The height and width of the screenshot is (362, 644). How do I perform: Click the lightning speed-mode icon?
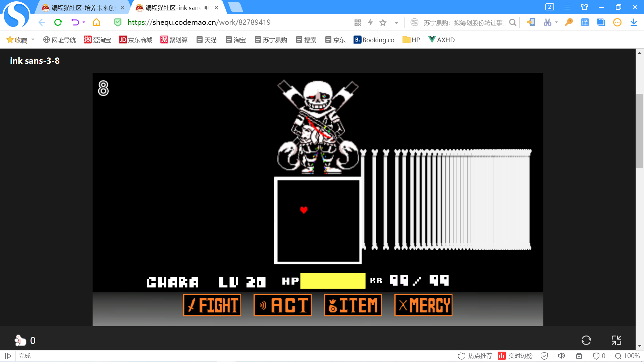[370, 22]
